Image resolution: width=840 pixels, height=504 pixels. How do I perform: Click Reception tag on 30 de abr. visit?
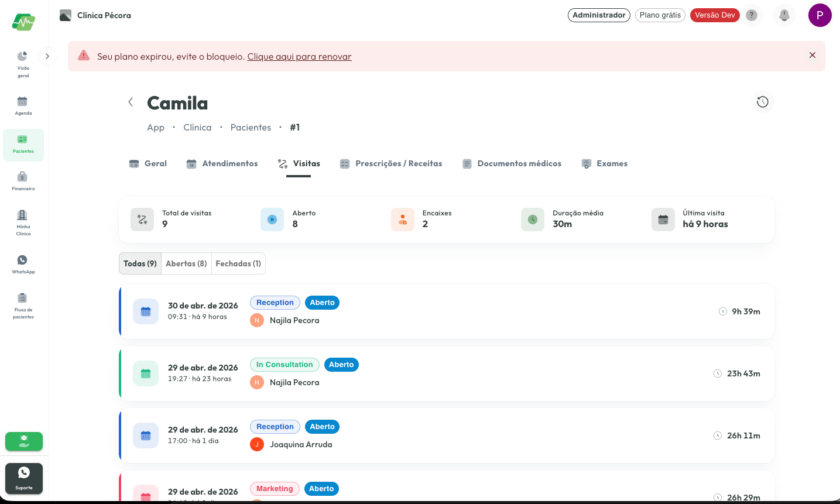[x=275, y=303]
